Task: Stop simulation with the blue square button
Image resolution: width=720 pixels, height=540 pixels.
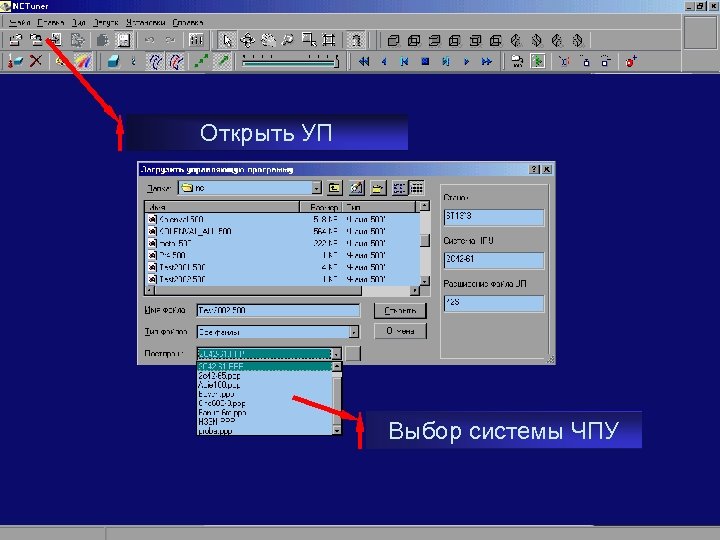Action: pyautogui.click(x=425, y=61)
